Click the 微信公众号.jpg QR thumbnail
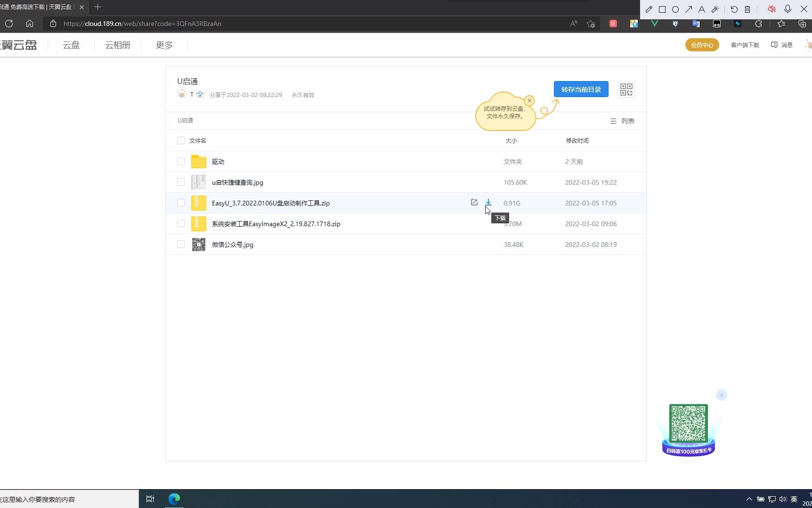Viewport: 812px width, 508px height. (x=199, y=245)
